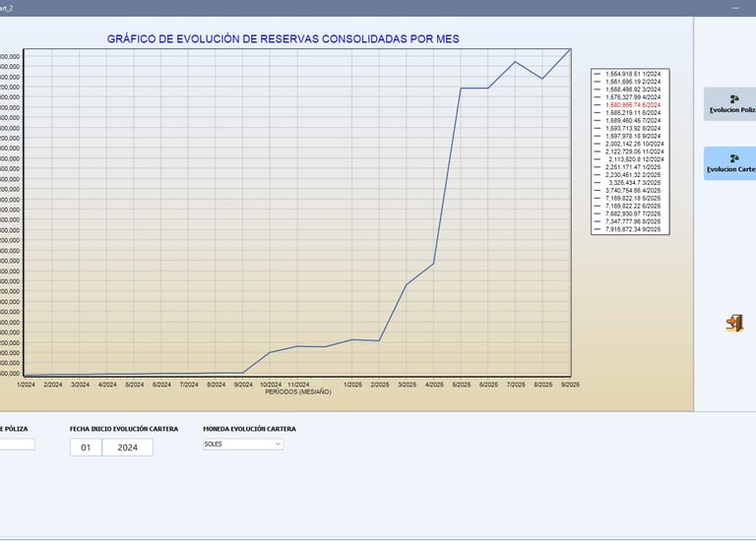Click the MONEDA EVOLUCIÓN CARTERA label

pos(249,429)
